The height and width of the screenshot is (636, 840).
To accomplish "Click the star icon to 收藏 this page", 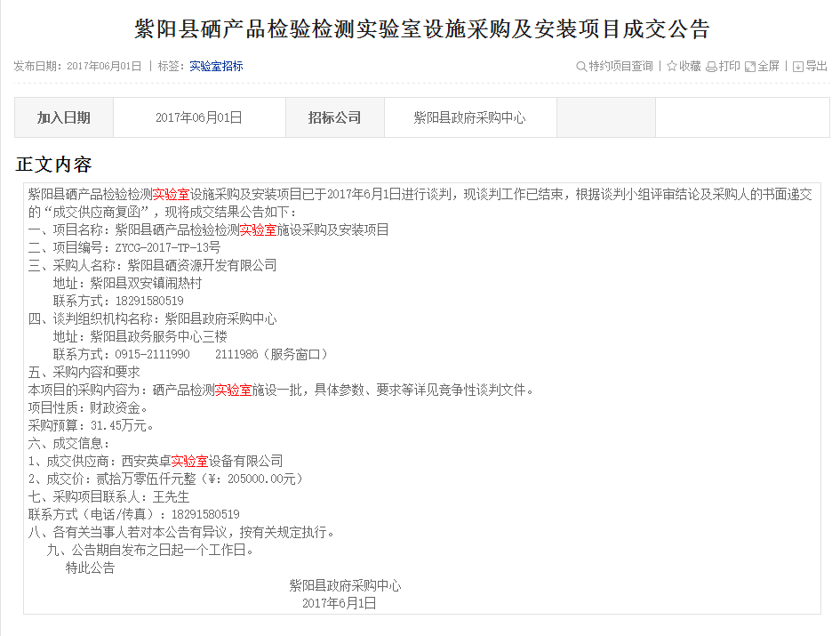I will point(672,67).
